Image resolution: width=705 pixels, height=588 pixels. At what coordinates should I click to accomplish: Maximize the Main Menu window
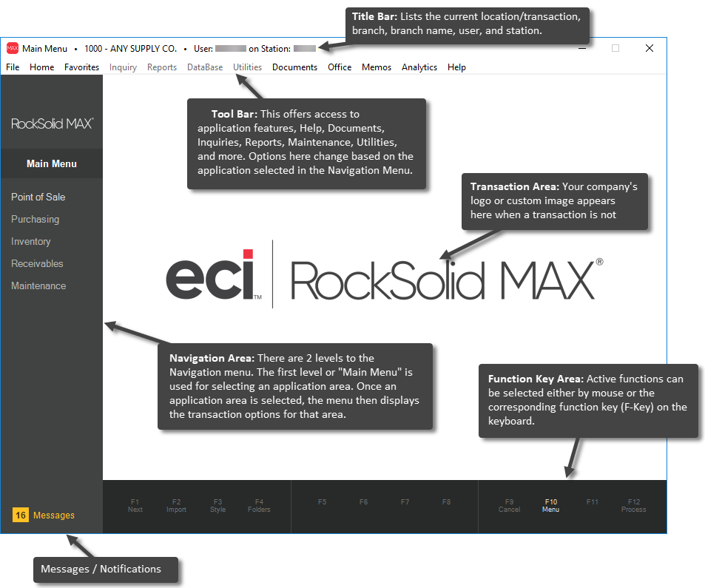(x=615, y=48)
